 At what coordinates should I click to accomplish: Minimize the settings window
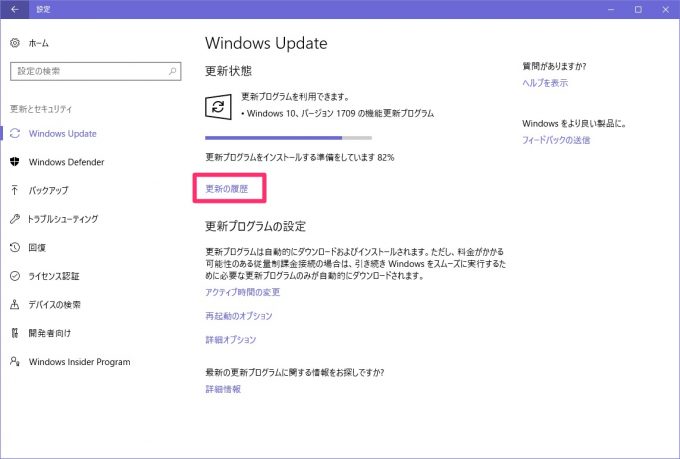coord(611,9)
